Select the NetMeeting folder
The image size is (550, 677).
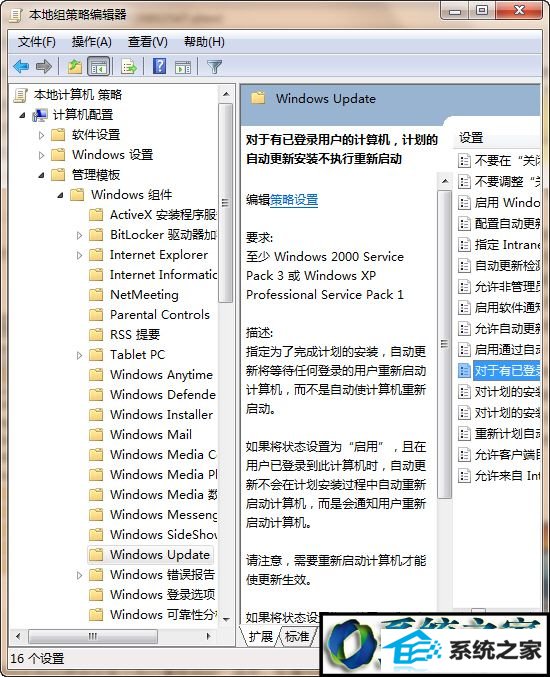click(144, 294)
